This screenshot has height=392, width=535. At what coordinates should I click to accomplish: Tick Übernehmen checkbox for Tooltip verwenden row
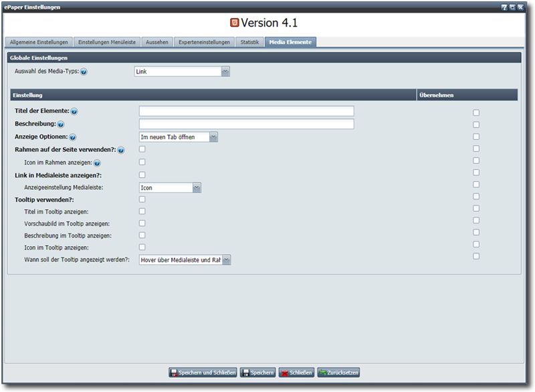point(476,196)
